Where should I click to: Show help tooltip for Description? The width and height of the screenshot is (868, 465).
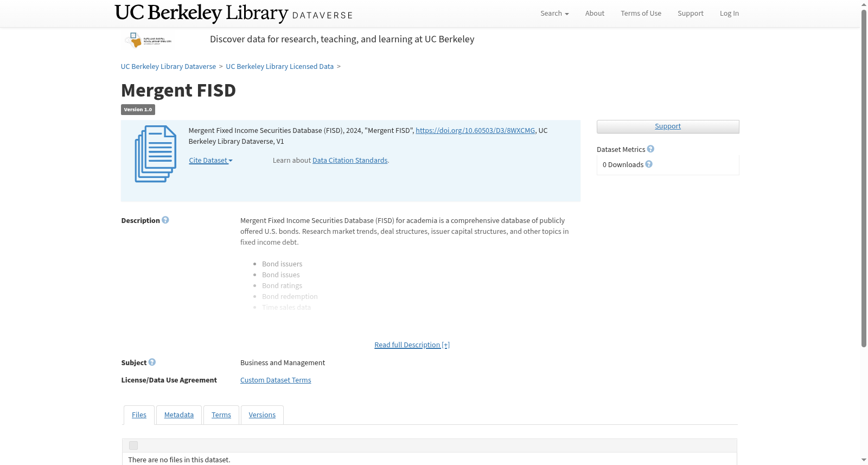(x=165, y=220)
